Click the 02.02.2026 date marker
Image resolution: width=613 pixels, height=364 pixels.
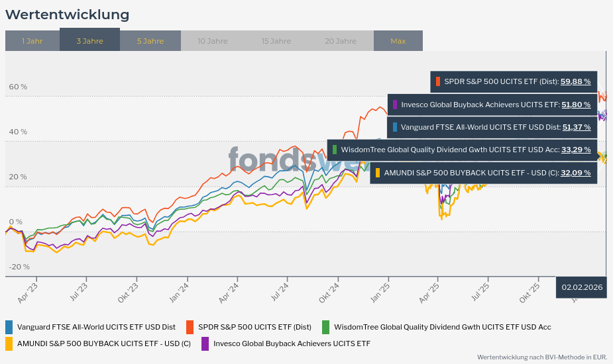tap(582, 287)
